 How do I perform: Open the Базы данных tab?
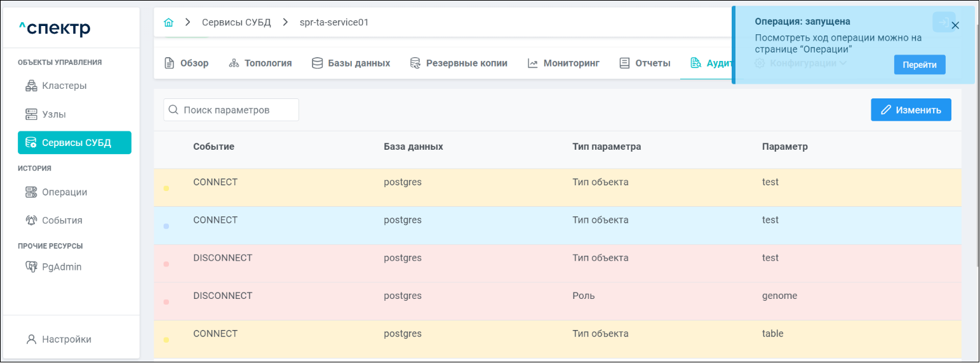click(x=351, y=63)
